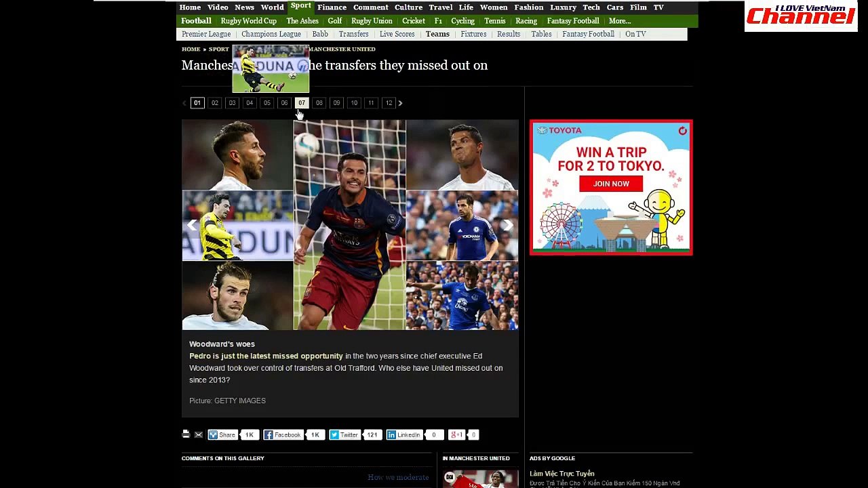
Task: Click the Google +1 button
Action: (456, 435)
